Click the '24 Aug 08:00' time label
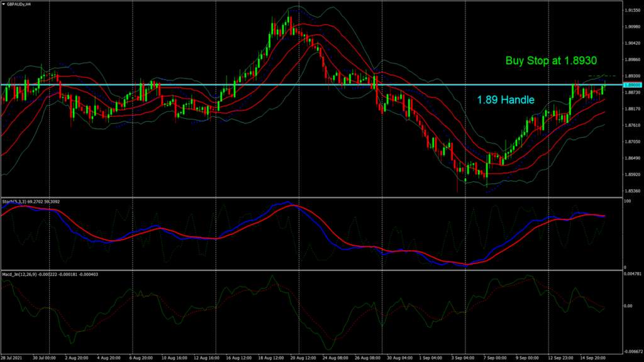 tap(335, 358)
